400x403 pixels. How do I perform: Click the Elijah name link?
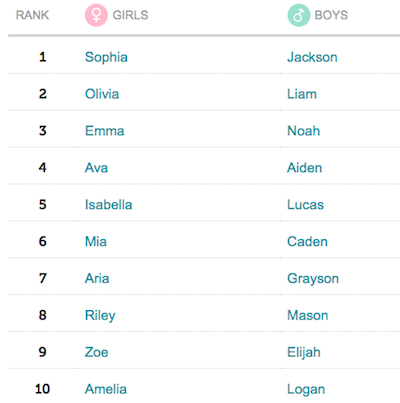pyautogui.click(x=304, y=353)
